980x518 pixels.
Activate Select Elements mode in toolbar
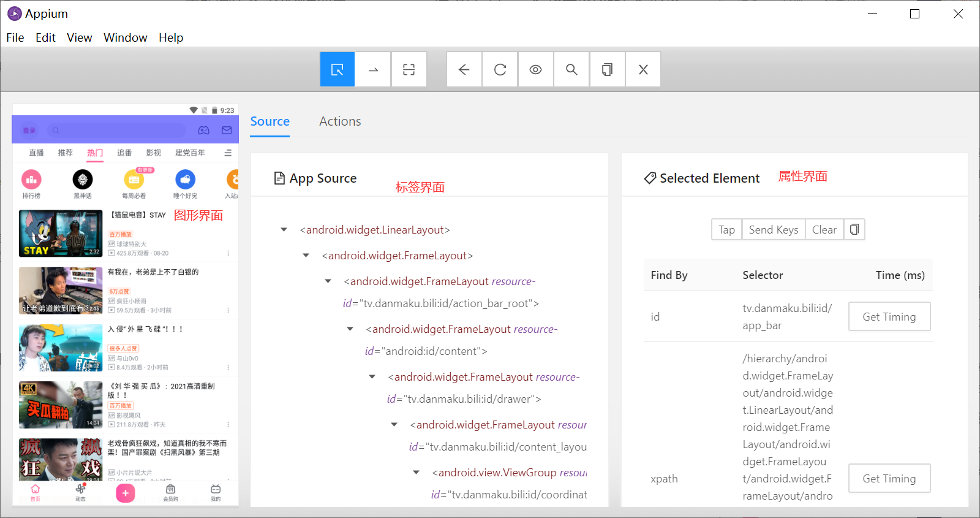[x=337, y=69]
